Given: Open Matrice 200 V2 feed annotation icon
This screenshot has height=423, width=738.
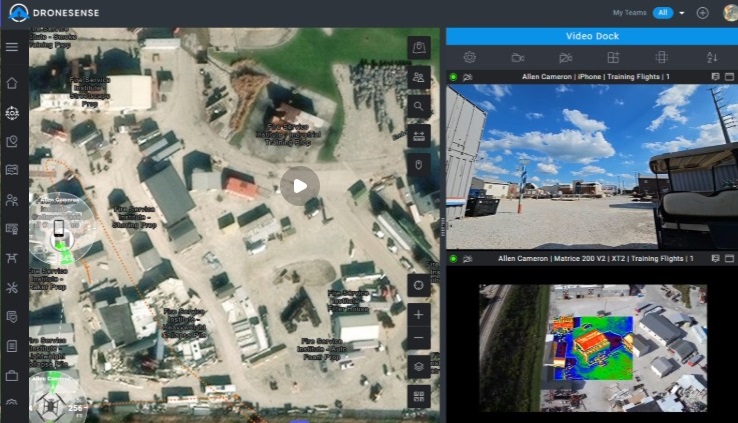Looking at the screenshot, I should click(x=715, y=258).
